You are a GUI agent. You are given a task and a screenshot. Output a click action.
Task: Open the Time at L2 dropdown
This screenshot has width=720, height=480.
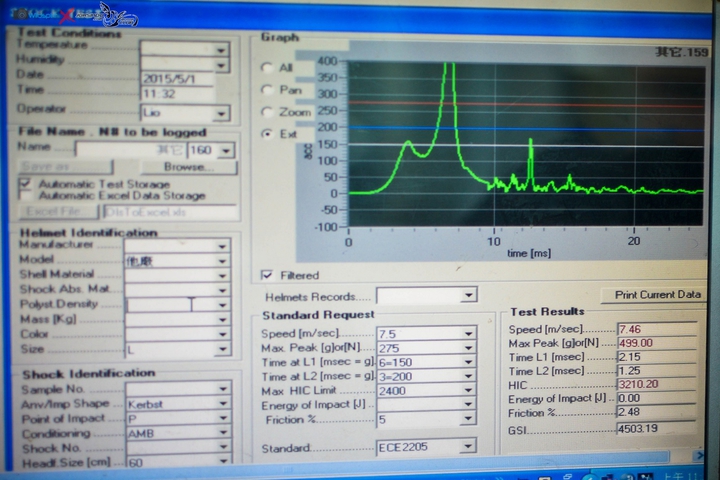tap(468, 376)
